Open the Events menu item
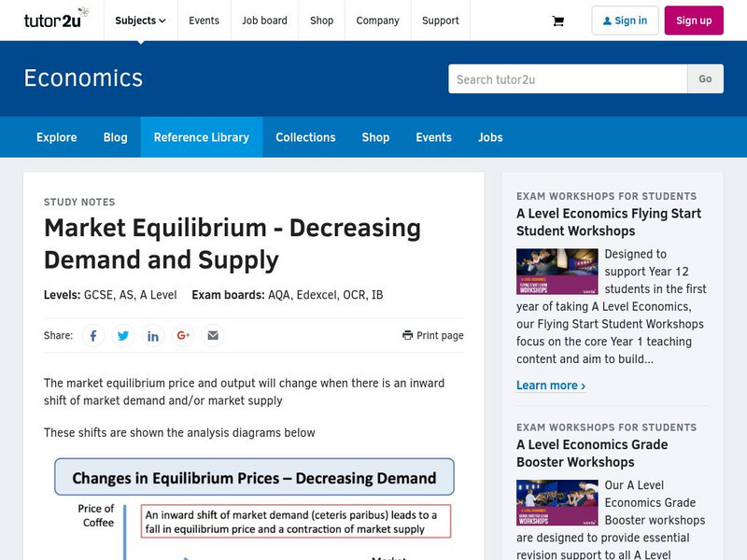The image size is (747, 560). coord(204,20)
